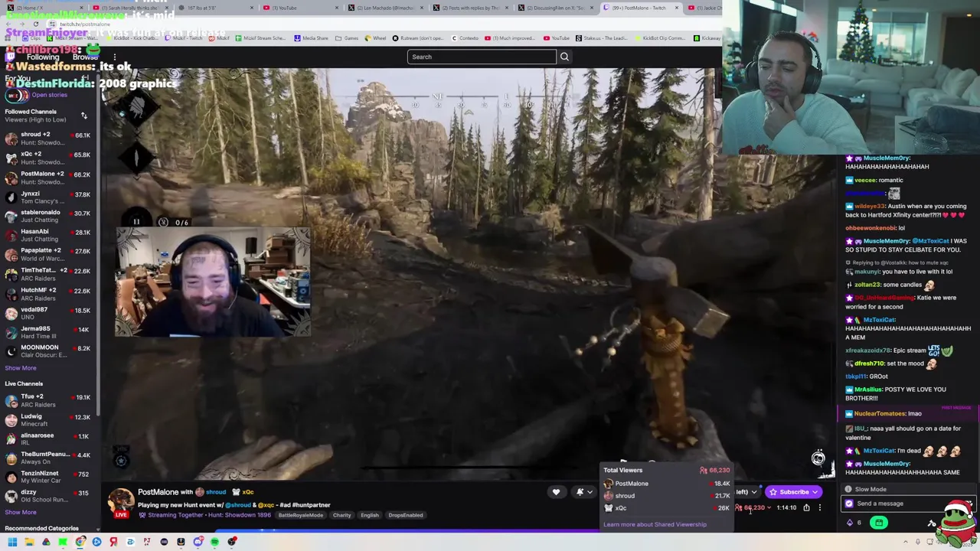Open stories in the sidebar
The height and width of the screenshot is (551, 980).
click(x=49, y=95)
